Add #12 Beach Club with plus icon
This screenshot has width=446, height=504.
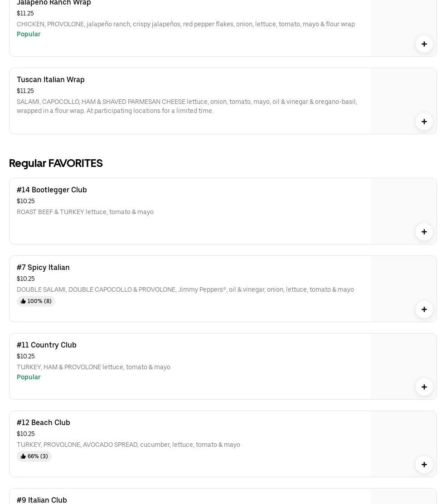tap(424, 465)
